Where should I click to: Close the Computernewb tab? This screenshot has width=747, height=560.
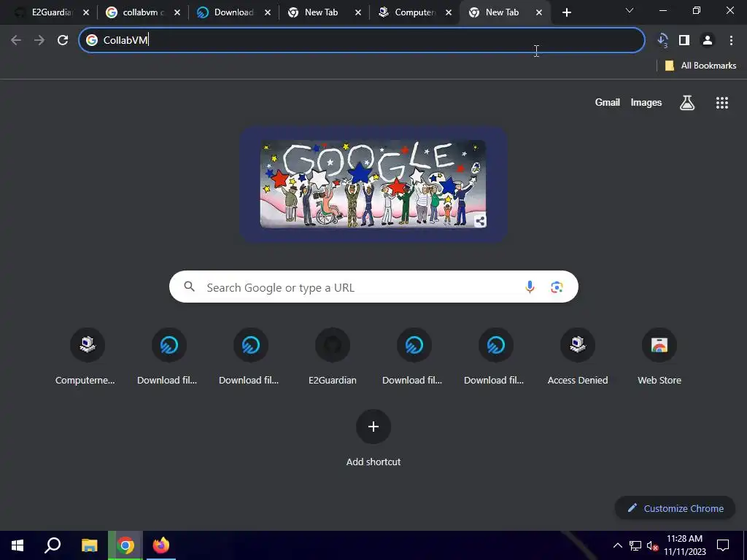[449, 13]
